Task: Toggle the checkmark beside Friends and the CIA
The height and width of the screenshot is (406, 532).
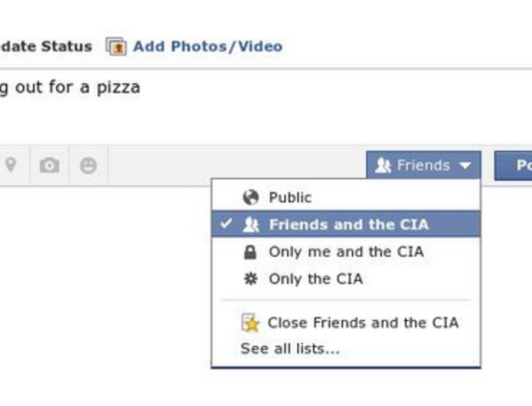Action: [227, 224]
